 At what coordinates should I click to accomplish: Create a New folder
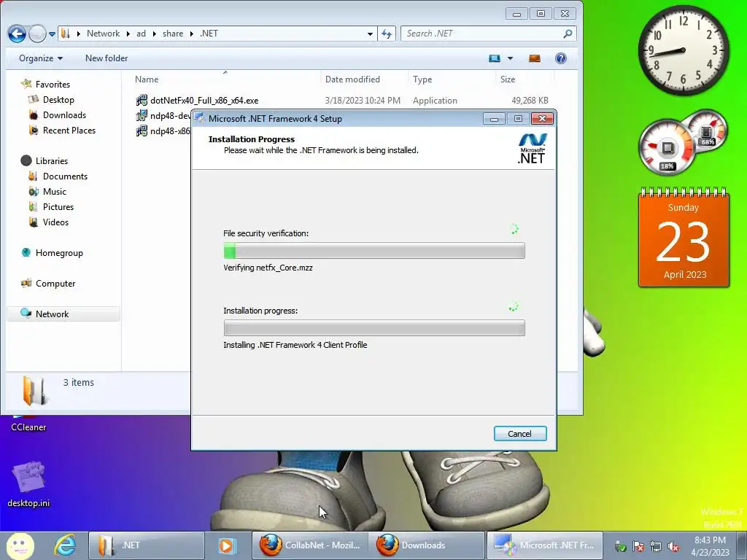107,58
